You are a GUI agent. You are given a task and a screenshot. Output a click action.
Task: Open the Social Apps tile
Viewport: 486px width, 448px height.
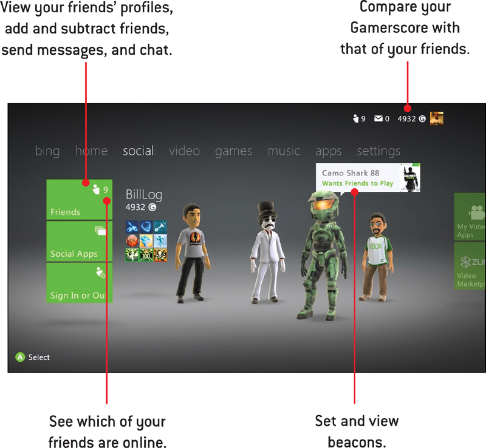[x=80, y=242]
